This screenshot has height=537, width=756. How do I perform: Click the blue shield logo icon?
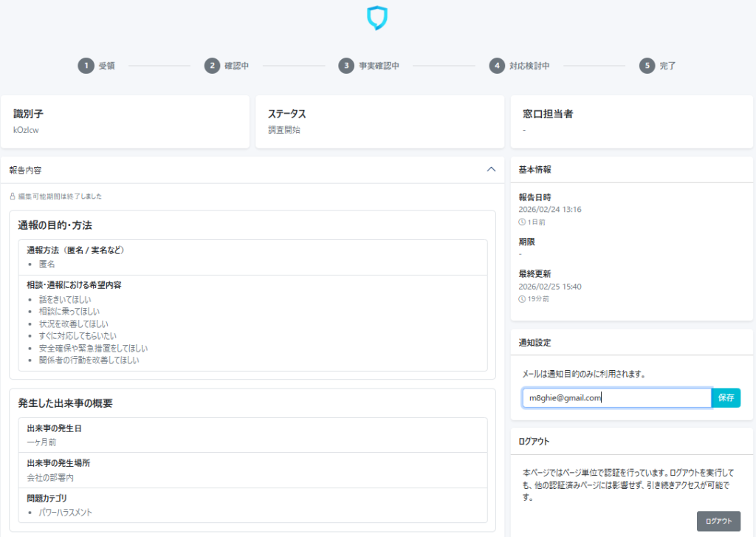[x=377, y=18]
